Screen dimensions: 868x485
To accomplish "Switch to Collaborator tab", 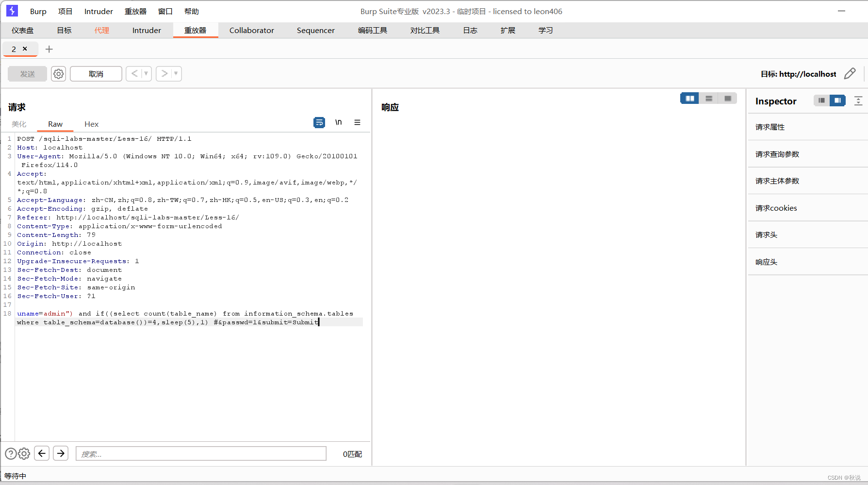I will 252,30.
